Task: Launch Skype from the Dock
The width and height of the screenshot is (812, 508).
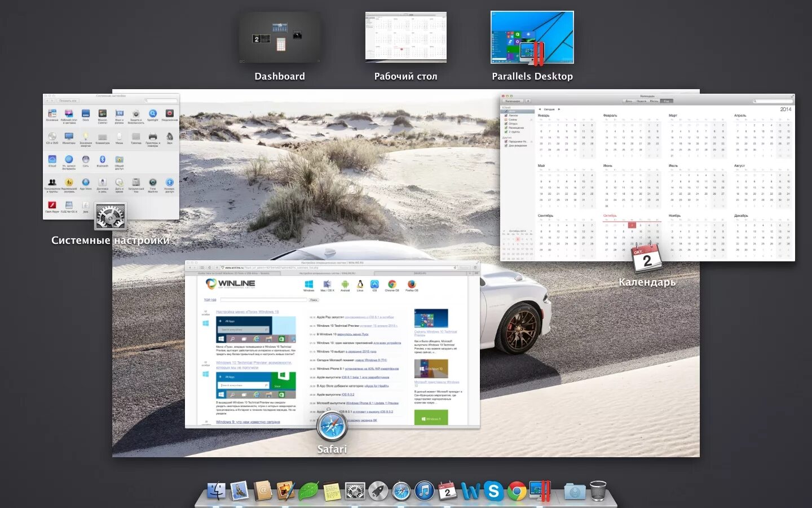Action: (x=495, y=491)
